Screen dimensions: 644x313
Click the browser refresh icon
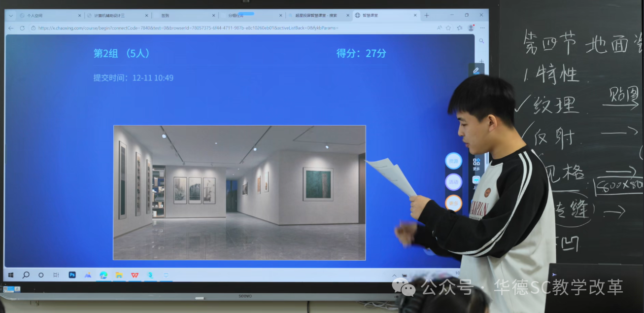point(22,28)
